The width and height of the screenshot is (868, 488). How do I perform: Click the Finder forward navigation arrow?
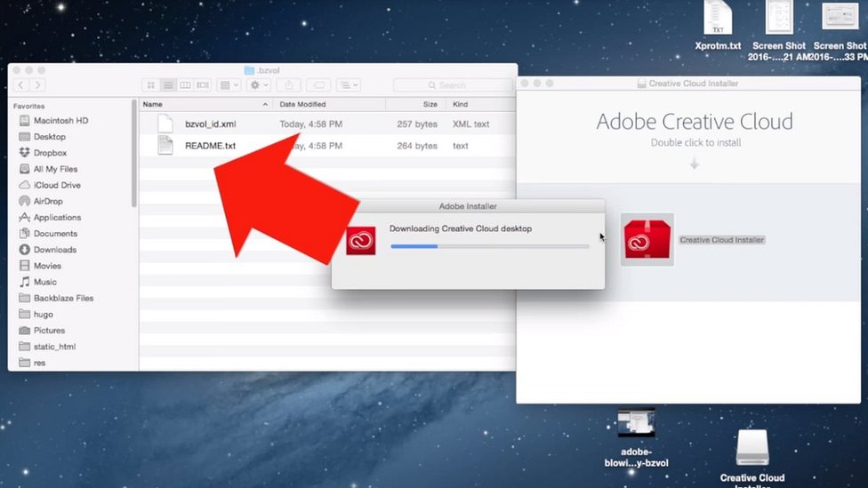coord(37,85)
